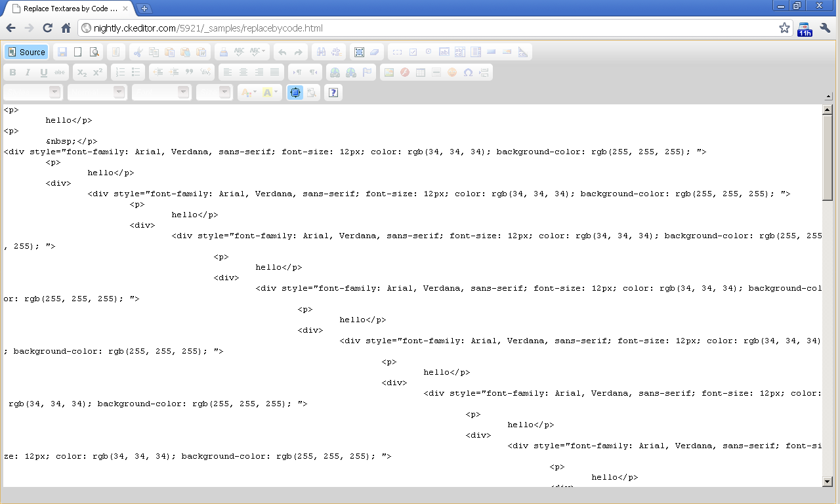840x504 pixels.
Task: Toggle Bold formatting
Action: pos(12,72)
